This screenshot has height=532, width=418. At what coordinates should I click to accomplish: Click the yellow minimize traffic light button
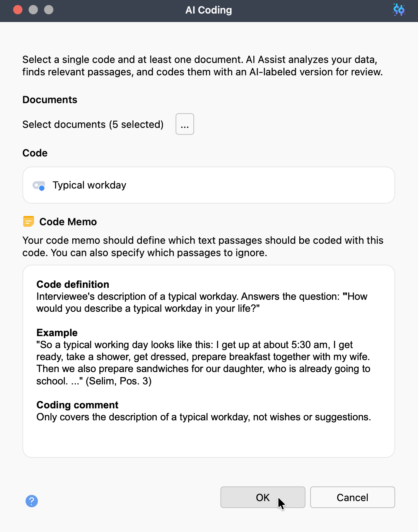pyautogui.click(x=33, y=9)
